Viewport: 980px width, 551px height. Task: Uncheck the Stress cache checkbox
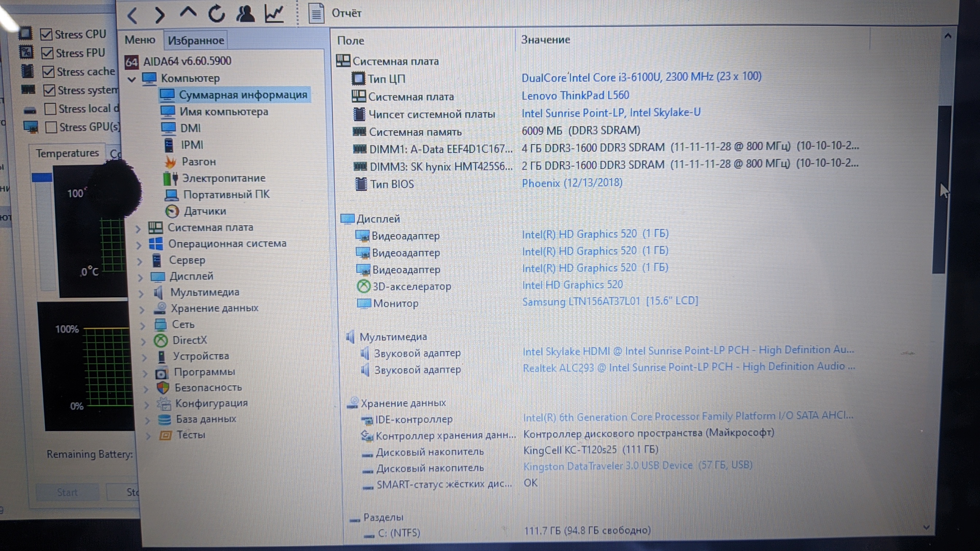coord(48,71)
